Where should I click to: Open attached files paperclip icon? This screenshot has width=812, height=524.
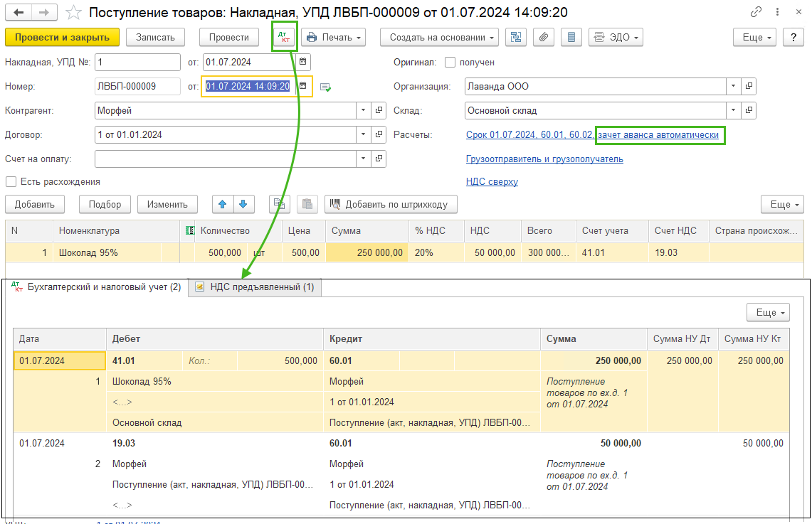coord(544,37)
